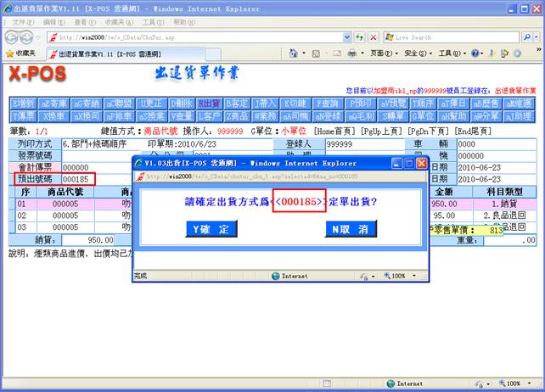Image resolution: width=545 pixels, height=392 pixels.
Task: Click the stop loading X icon
Action: coord(373,37)
